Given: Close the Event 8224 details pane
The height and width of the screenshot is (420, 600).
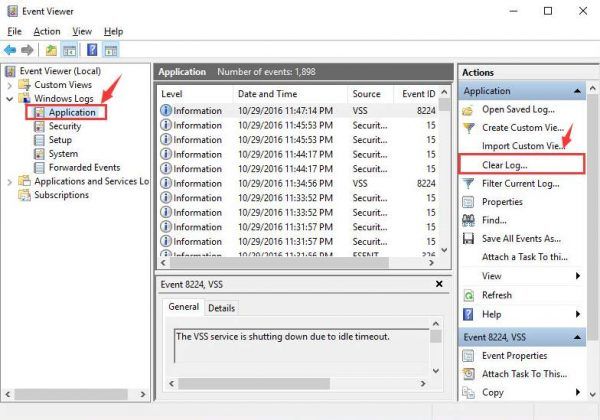Looking at the screenshot, I should tap(438, 284).
